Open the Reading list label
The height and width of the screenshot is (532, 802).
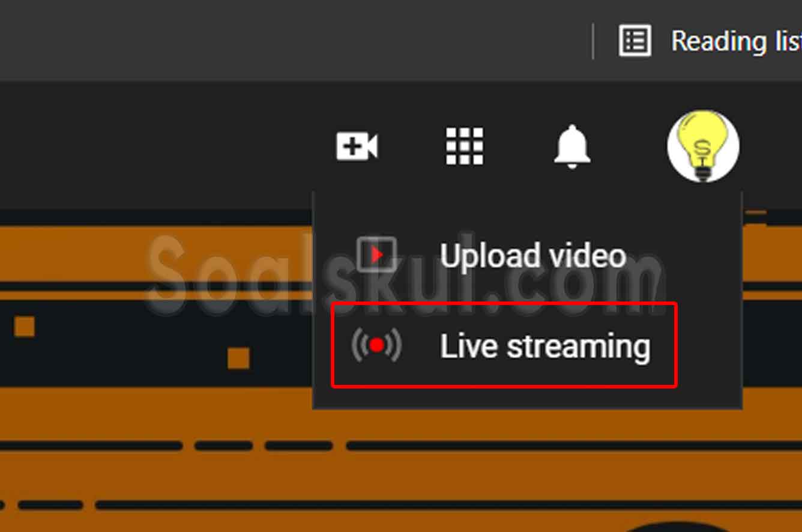(736, 41)
